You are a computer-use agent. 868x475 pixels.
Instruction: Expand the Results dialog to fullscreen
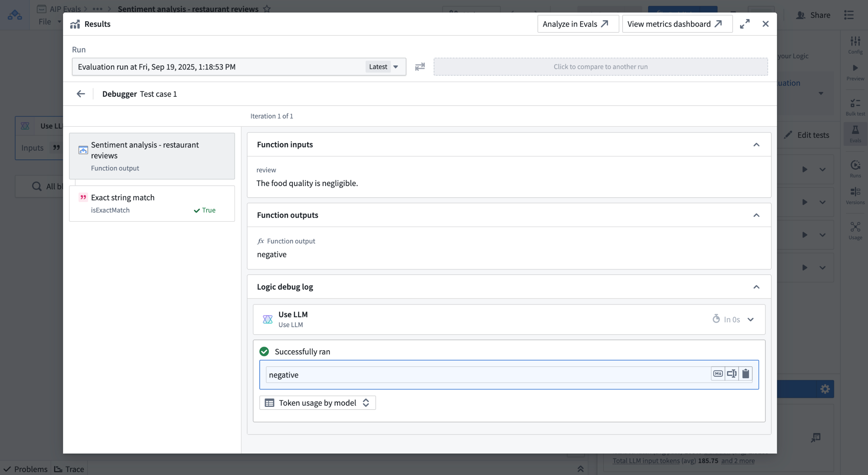coord(744,24)
